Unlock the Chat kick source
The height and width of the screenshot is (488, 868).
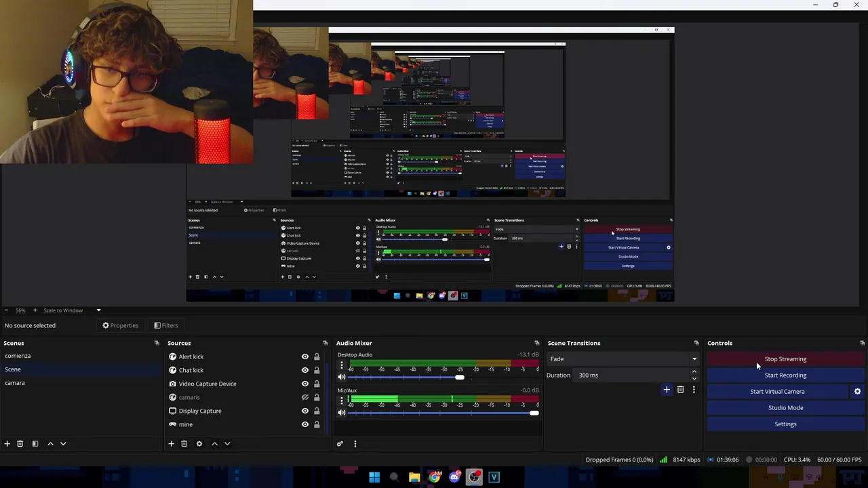click(x=317, y=370)
